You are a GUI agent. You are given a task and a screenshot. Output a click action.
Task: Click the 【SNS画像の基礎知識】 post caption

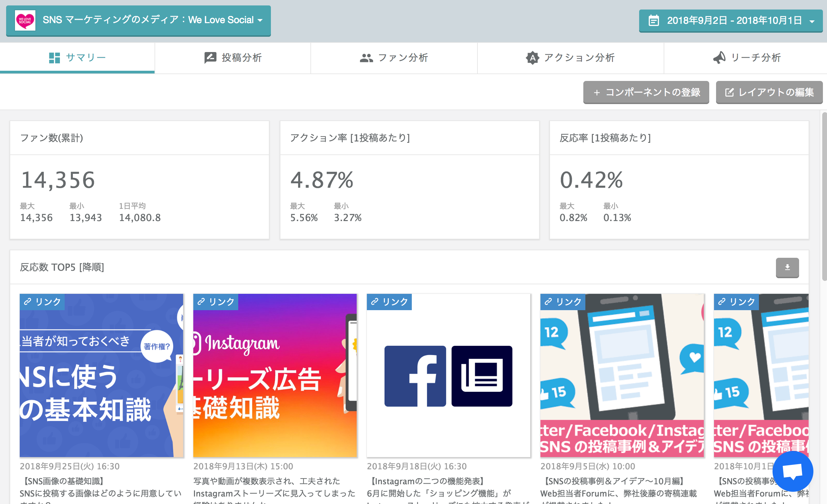pos(63,481)
